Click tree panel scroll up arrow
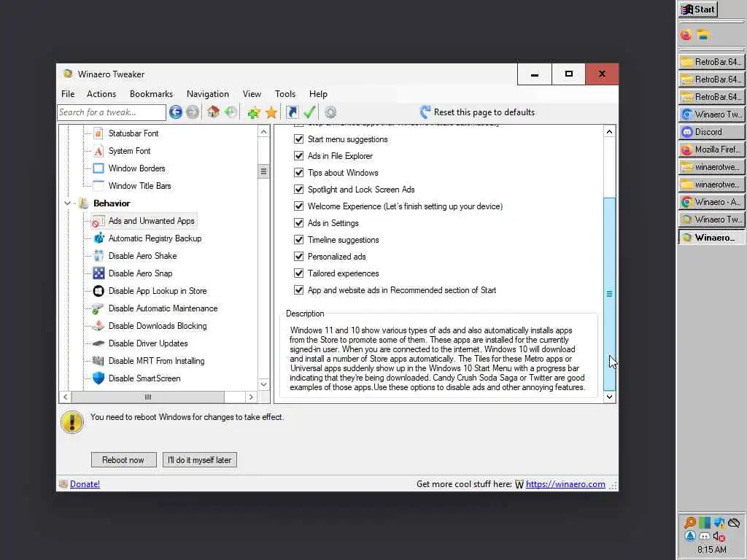The height and width of the screenshot is (560, 747). (x=263, y=132)
